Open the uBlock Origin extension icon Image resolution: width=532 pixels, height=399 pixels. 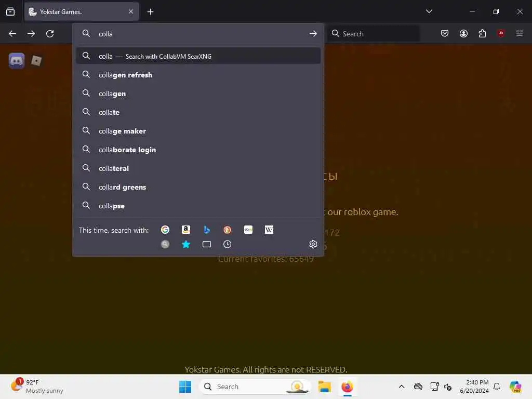[501, 33]
